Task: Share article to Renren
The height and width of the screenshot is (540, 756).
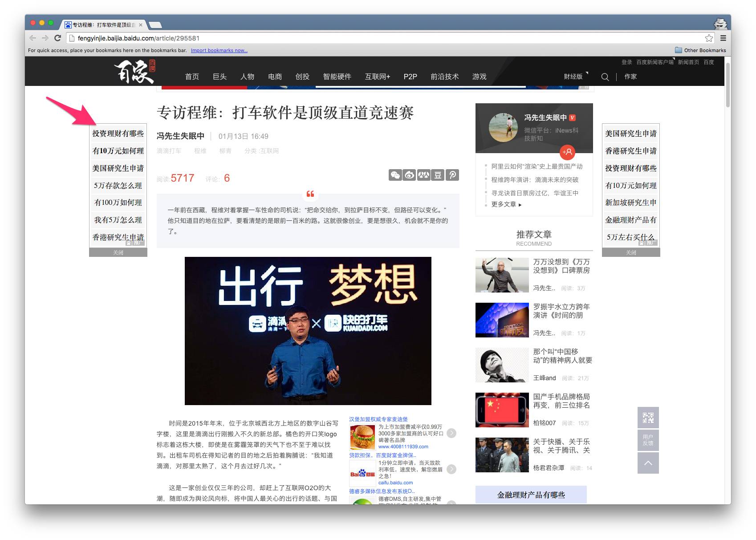Action: 423,175
